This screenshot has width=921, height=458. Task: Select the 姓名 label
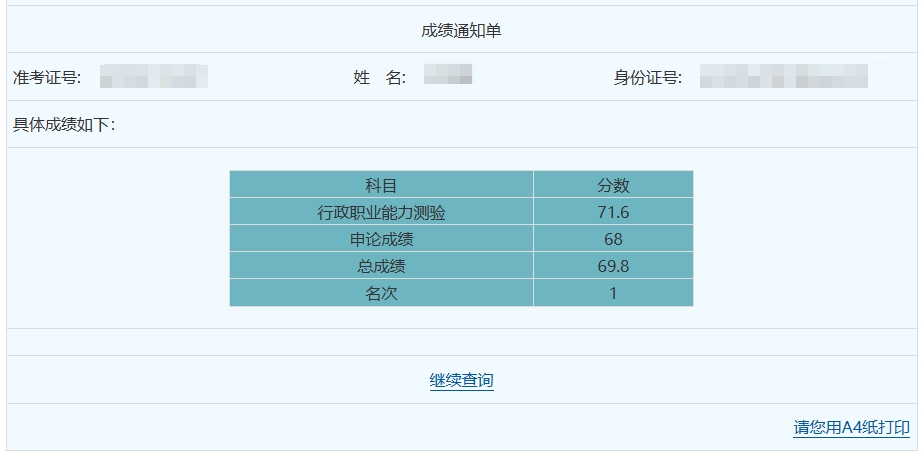click(x=380, y=78)
